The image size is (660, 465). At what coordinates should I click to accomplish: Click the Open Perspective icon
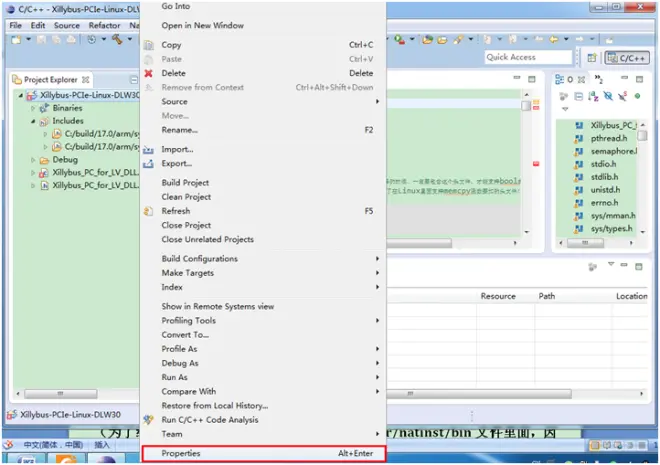pyautogui.click(x=592, y=58)
